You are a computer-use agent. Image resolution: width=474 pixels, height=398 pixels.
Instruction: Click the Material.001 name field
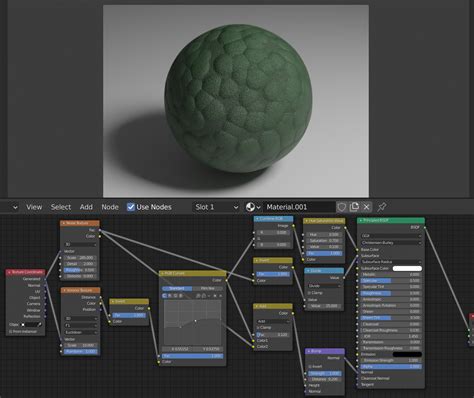point(299,207)
